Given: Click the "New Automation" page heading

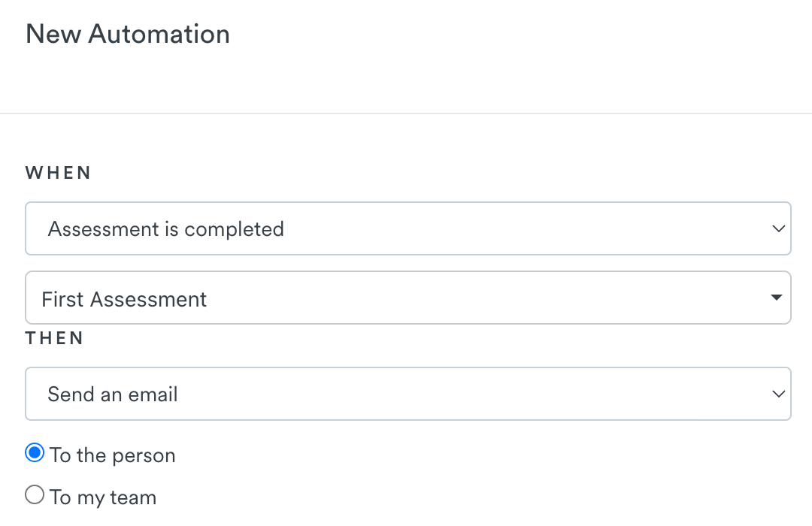Looking at the screenshot, I should [128, 35].
